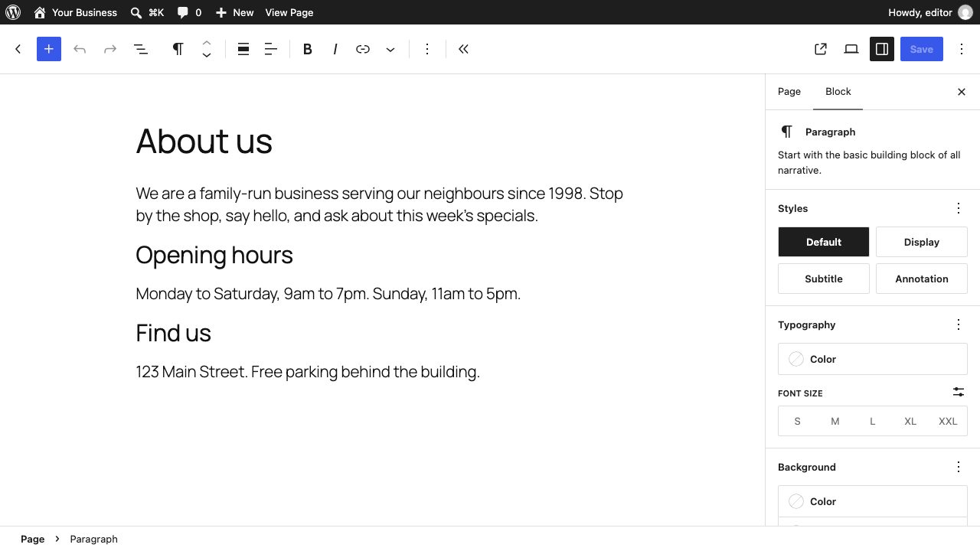Viewport: 980px width, 551px height.
Task: Open the Typography text Color picker
Action: 873,359
